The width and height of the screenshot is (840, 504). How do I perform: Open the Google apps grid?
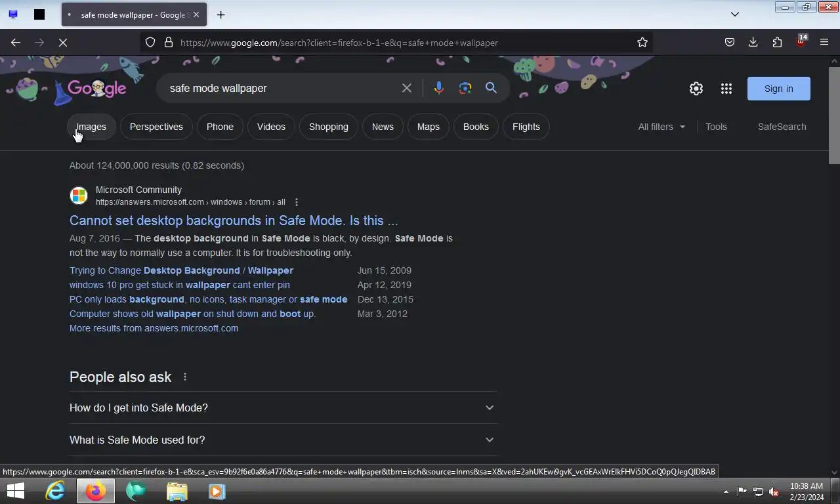point(726,89)
